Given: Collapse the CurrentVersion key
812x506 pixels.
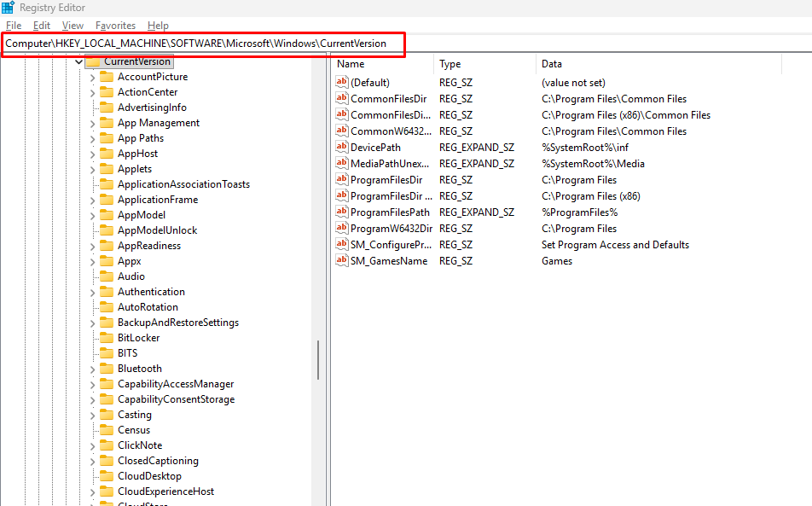Looking at the screenshot, I should 78,61.
